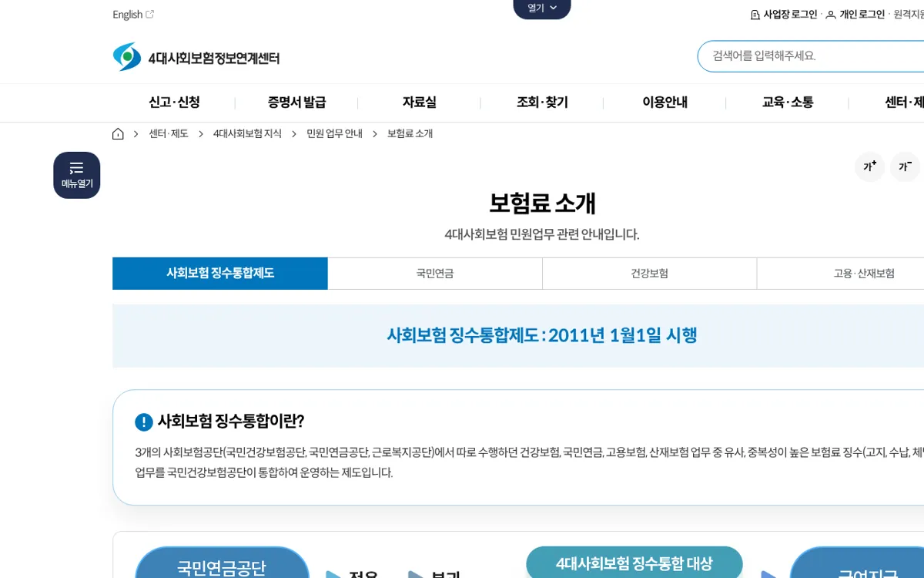Click 개인 로그인
The height and width of the screenshot is (578, 924).
pos(855,15)
